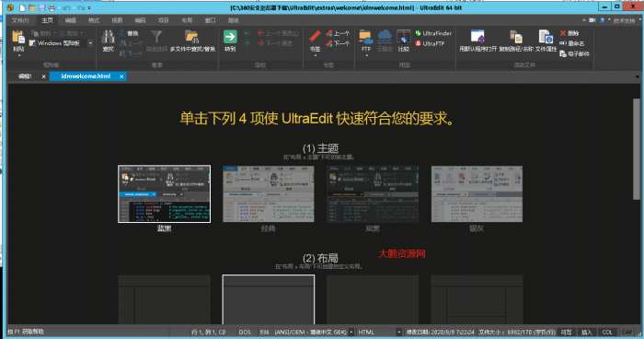
Task: Choose the 炭黑 theme thumbnail
Action: point(373,193)
